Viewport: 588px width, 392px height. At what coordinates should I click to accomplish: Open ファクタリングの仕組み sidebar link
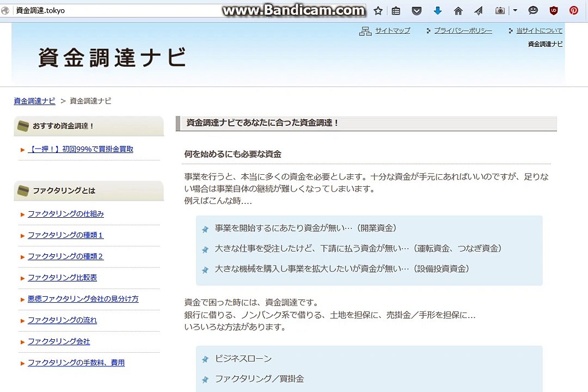pyautogui.click(x=66, y=214)
